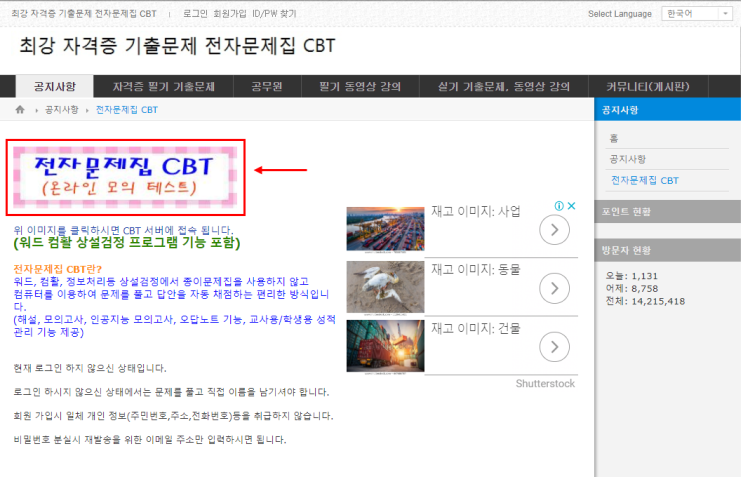Click the 재고 이미지: 건물 ad title
The height and width of the screenshot is (477, 743).
point(476,328)
